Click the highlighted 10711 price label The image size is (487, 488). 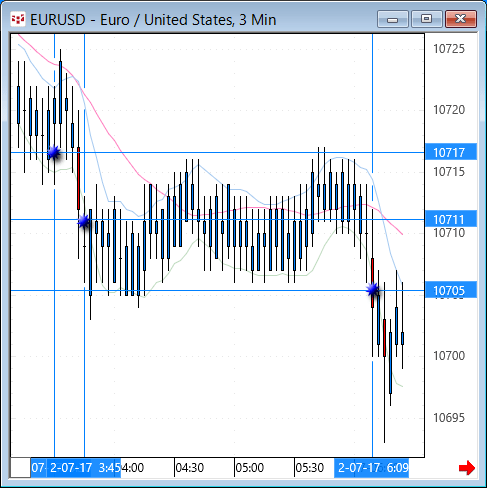coord(451,219)
